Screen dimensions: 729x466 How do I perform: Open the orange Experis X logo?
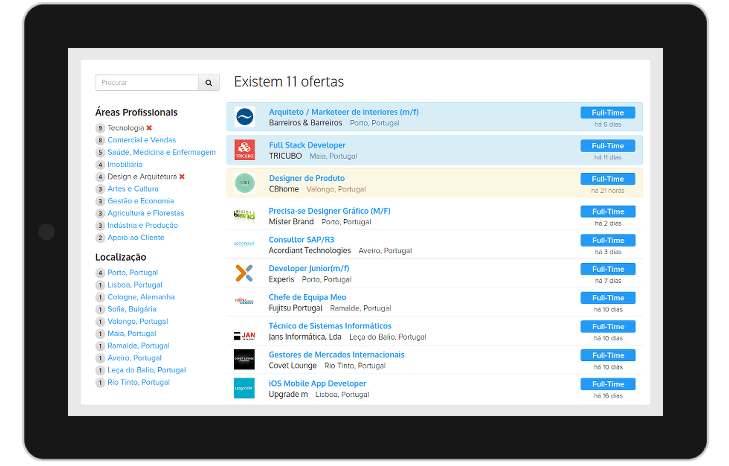click(x=245, y=273)
